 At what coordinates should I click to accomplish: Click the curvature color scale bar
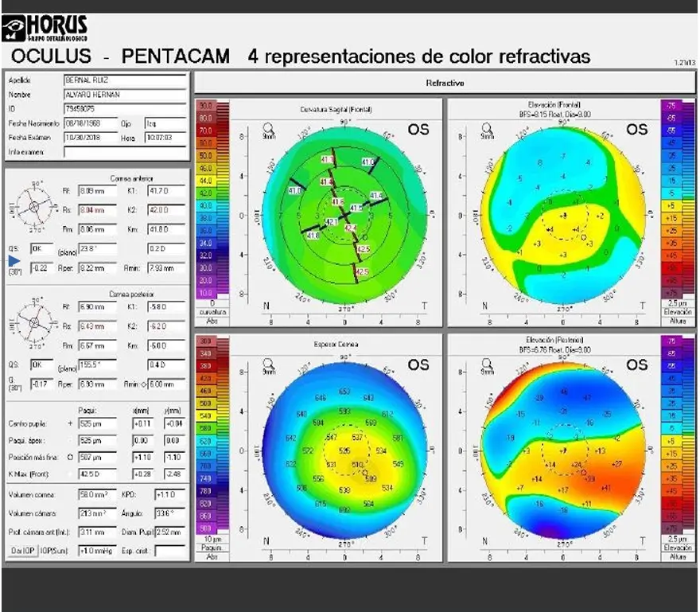point(206,199)
